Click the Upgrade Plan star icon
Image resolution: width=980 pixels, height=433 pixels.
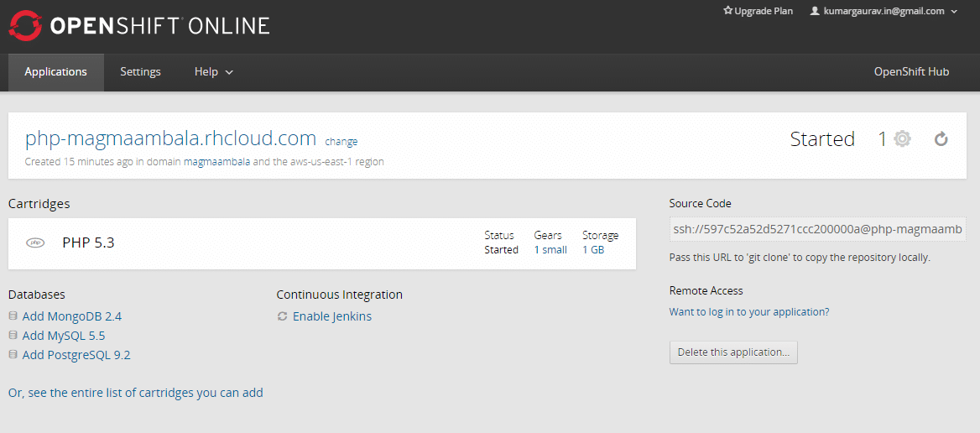click(x=727, y=11)
